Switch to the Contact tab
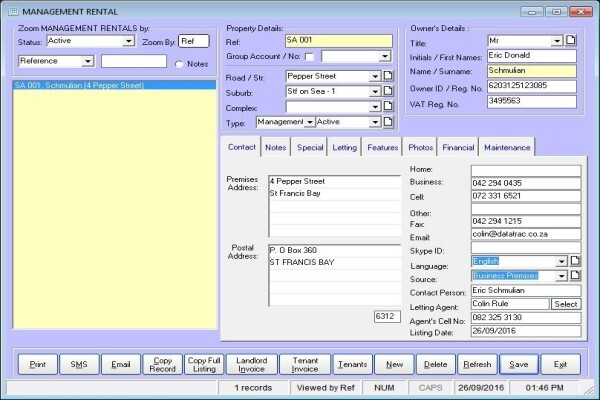The width and height of the screenshot is (600, 400). click(241, 147)
